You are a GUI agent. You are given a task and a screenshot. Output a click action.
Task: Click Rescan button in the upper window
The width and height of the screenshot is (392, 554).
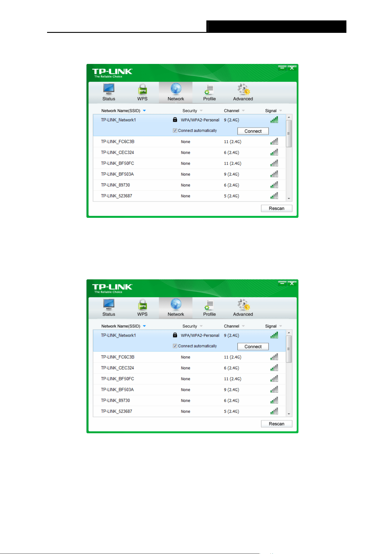tap(277, 208)
